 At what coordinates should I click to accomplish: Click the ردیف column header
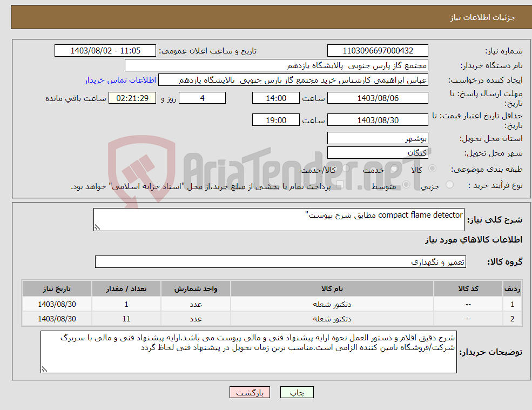pyautogui.click(x=513, y=288)
